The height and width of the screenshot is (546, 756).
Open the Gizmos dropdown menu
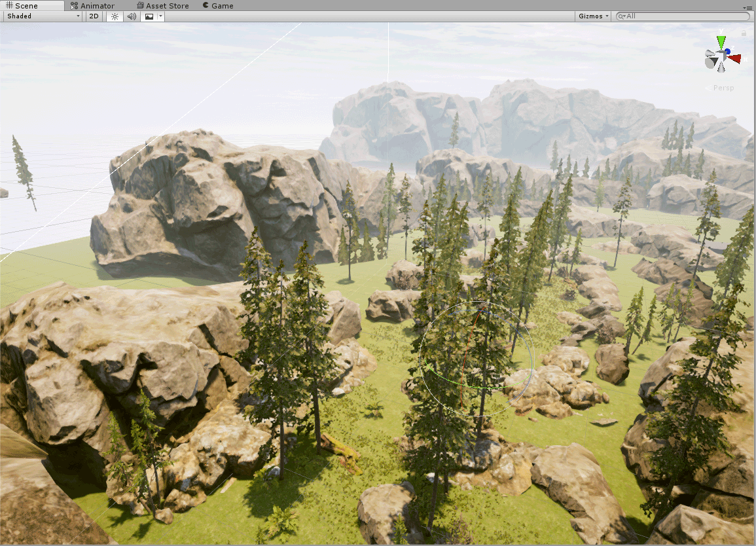tap(593, 16)
